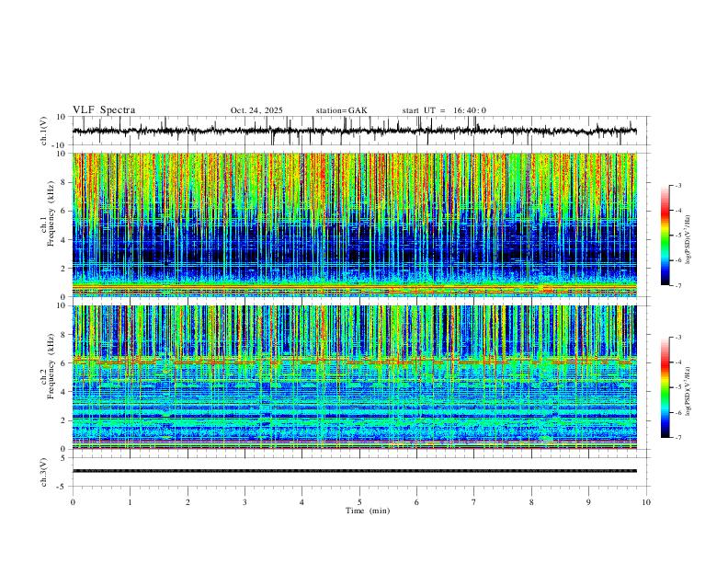Click the ch.2 spectrogram panel
The image size is (728, 563).
(x=355, y=377)
